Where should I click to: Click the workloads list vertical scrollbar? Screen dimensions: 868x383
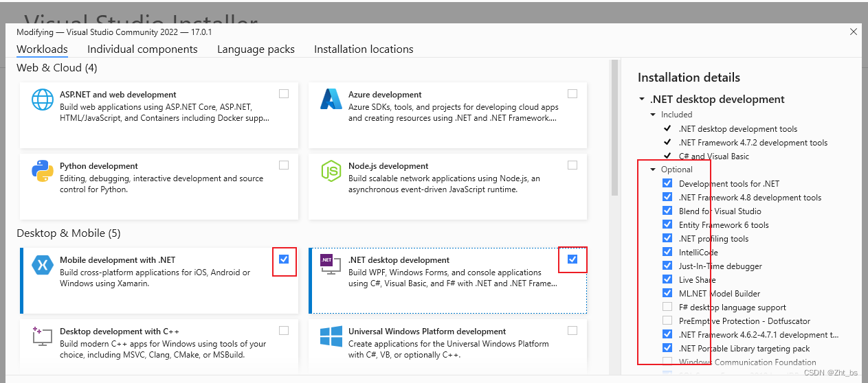tap(614, 128)
